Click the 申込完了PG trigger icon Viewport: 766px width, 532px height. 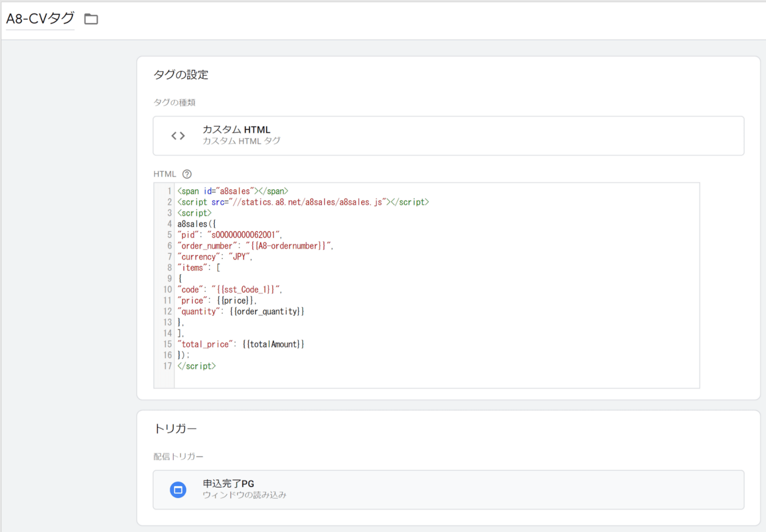[178, 490]
